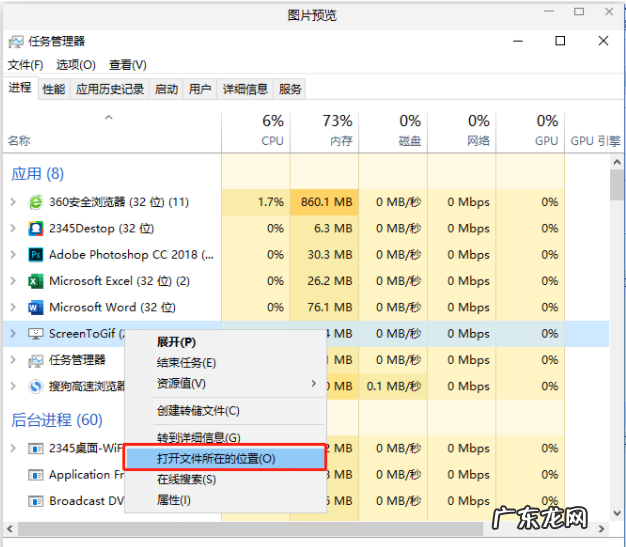Sort by the GPU percentage column header

click(531, 132)
